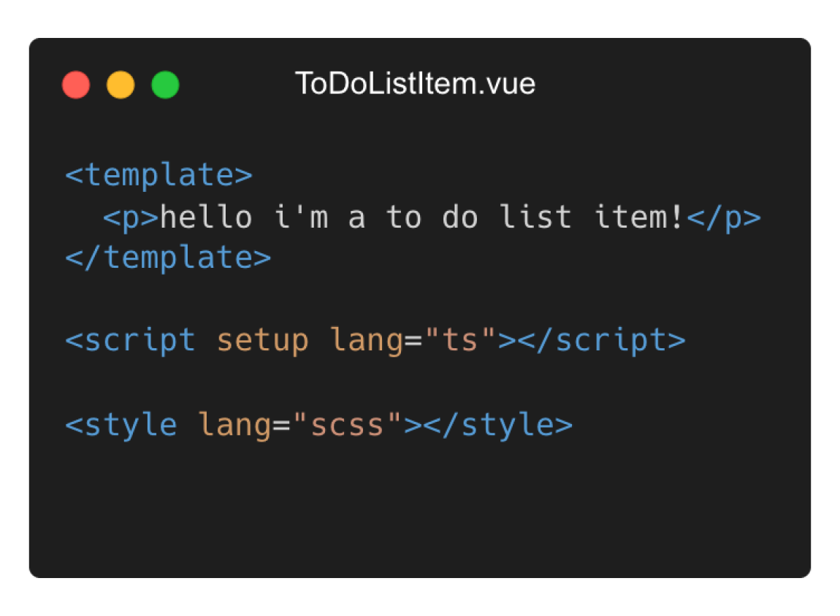Click the 'setup' attribute in script tag

[x=262, y=340]
